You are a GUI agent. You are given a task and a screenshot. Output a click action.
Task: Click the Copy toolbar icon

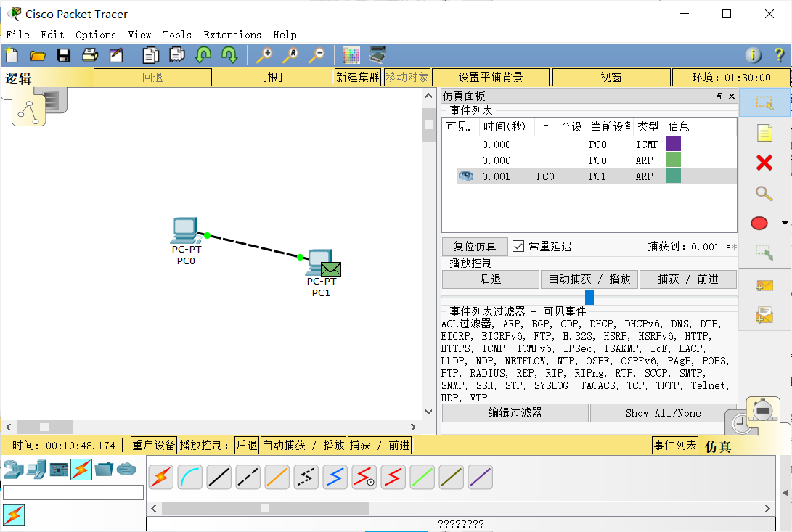[150, 55]
